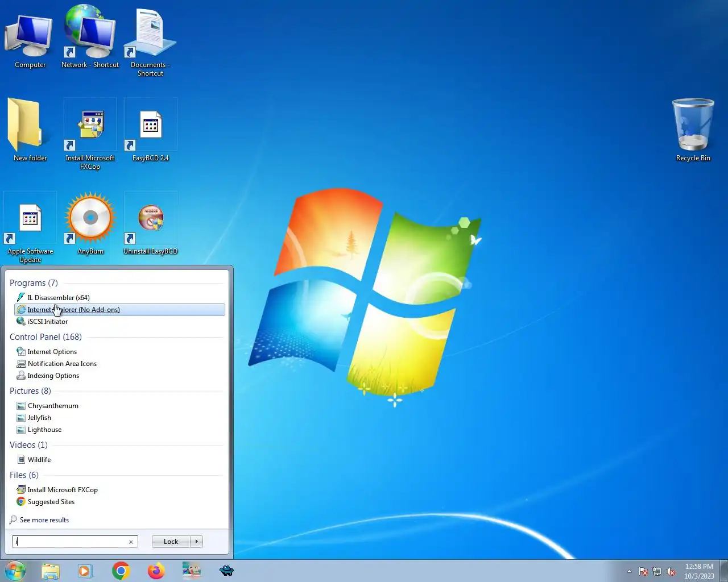Launch Google Chrome from the taskbar
Image resolution: width=728 pixels, height=582 pixels.
pyautogui.click(x=121, y=571)
